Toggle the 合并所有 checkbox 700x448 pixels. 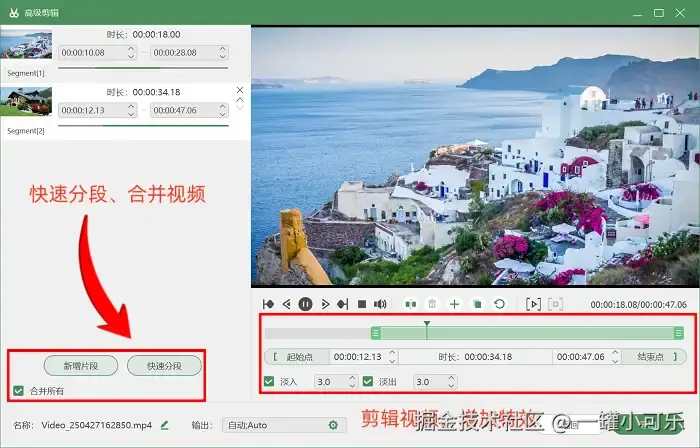[18, 391]
